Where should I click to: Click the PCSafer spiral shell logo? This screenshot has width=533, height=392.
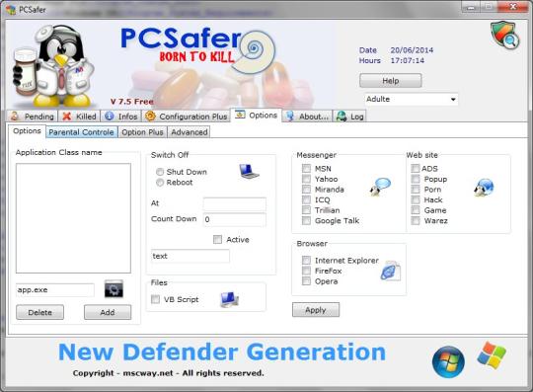[x=253, y=52]
